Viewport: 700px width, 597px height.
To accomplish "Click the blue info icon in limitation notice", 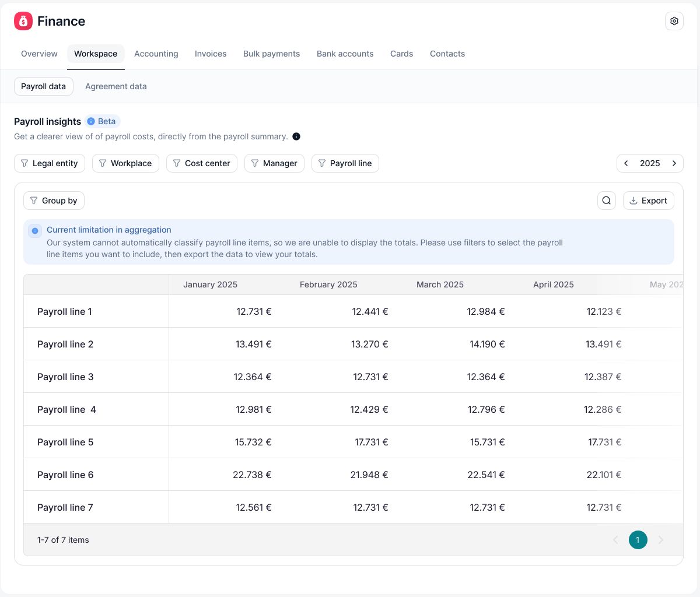I will pyautogui.click(x=34, y=231).
